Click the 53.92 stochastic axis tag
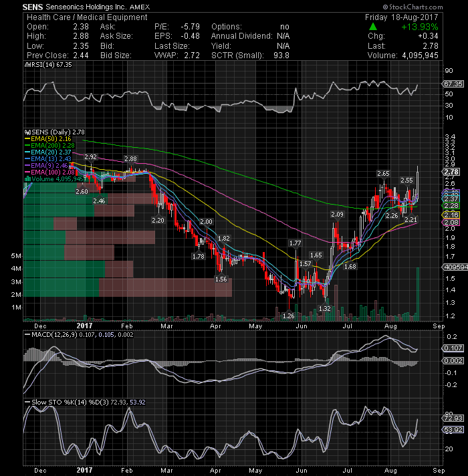468x476 pixels. (x=453, y=430)
